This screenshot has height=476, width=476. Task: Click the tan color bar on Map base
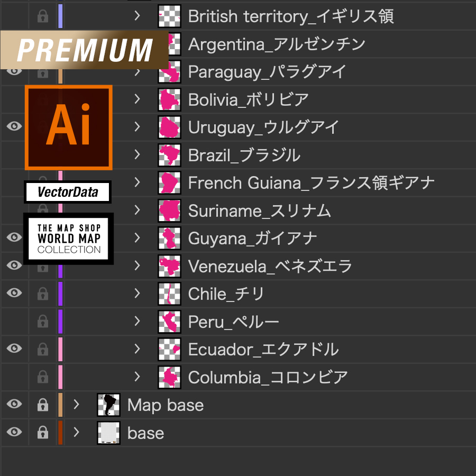coord(60,405)
